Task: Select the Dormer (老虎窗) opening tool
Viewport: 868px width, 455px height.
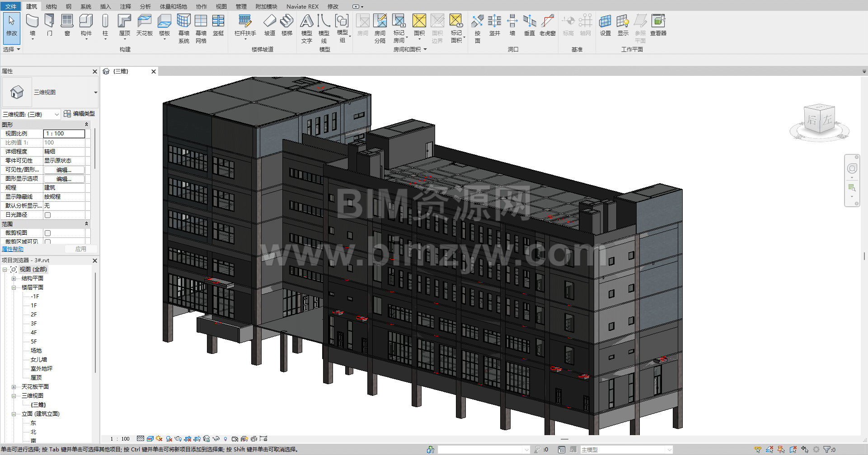Action: 548,25
